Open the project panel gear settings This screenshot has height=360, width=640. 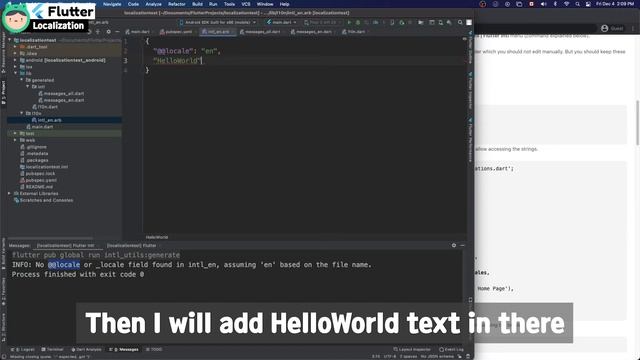(x=108, y=31)
